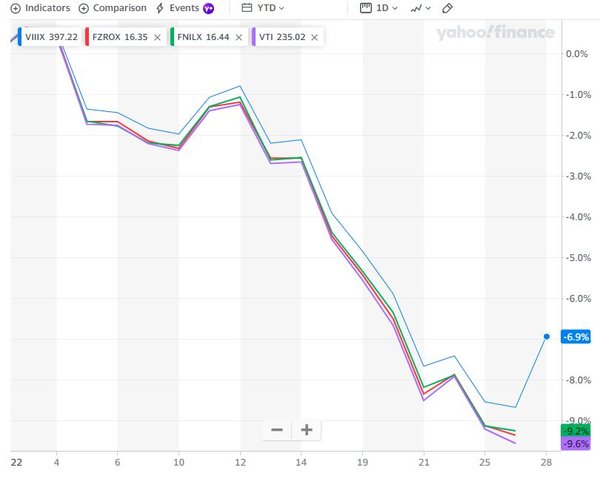Remove VTI comparison with its X
Screen dimensions: 600x479
pos(314,37)
